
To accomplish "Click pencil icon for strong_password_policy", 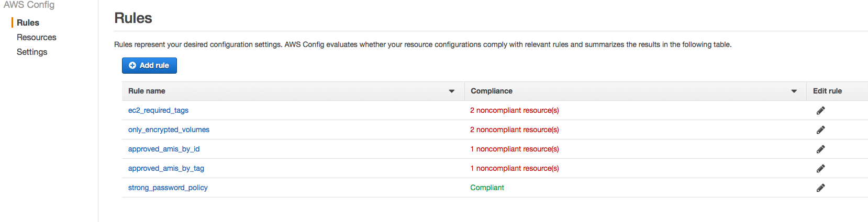I will 820,188.
